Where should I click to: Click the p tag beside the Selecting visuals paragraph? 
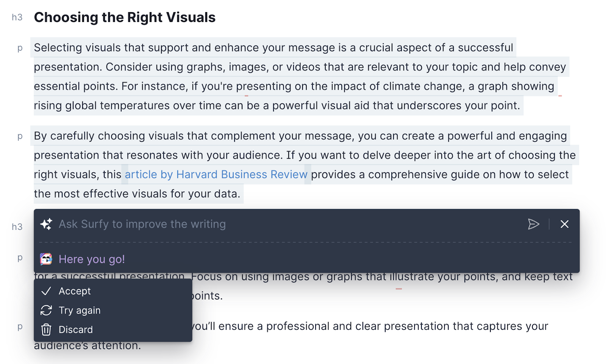tap(20, 48)
